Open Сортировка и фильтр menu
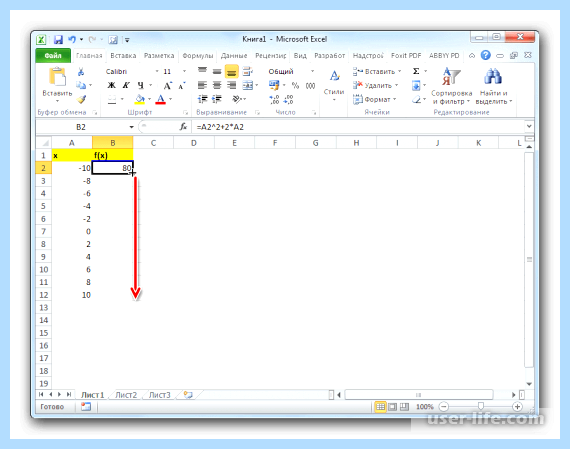Image resolution: width=570 pixels, height=449 pixels. [x=451, y=86]
